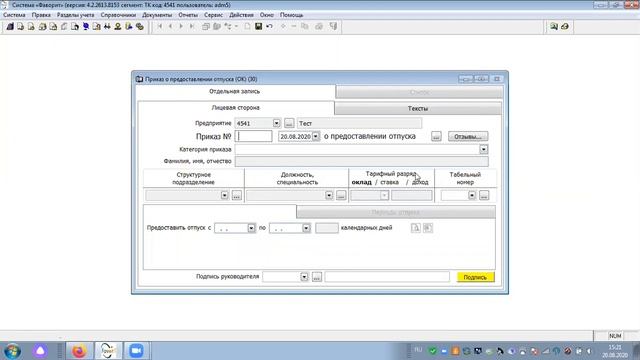
Task: Open the Действия menu
Action: [241, 15]
